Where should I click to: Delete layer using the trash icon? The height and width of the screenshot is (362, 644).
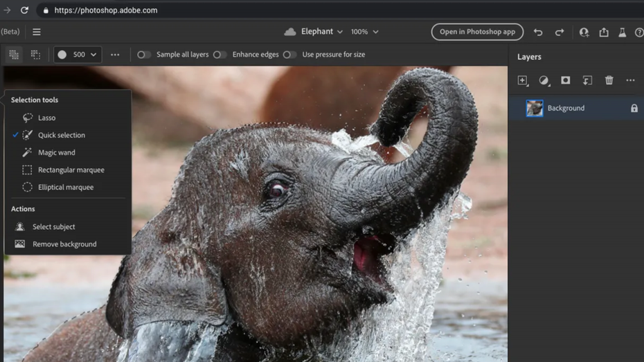(609, 80)
